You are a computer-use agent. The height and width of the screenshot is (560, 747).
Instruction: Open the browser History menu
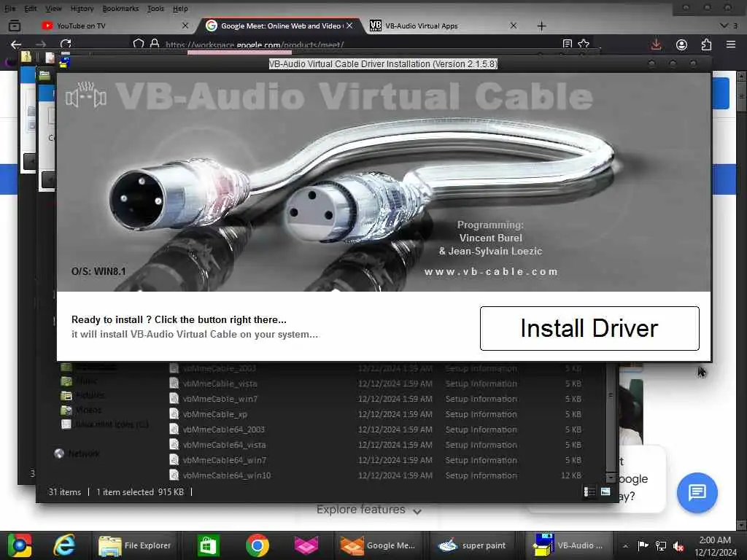click(x=82, y=9)
